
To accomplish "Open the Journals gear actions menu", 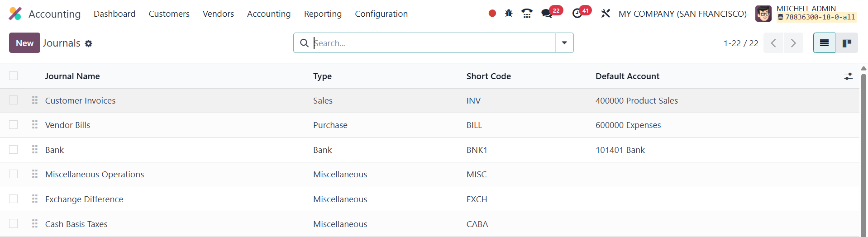I will click(89, 43).
